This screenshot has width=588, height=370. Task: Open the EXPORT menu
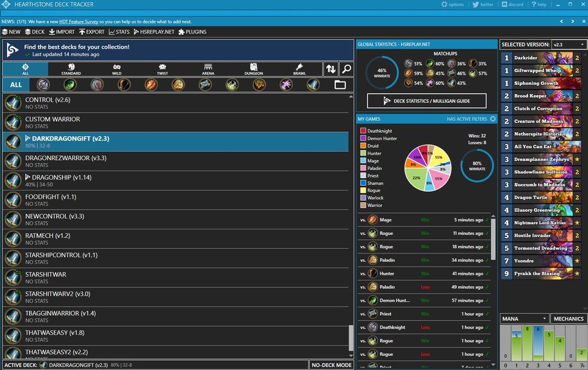click(92, 32)
